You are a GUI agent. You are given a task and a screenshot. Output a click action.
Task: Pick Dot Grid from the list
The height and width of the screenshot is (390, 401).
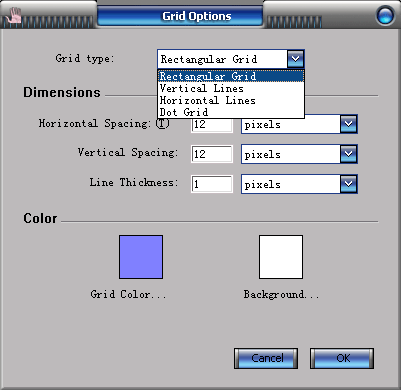point(231,112)
